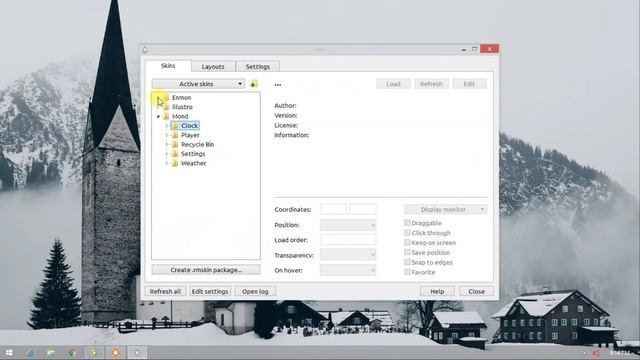This screenshot has width=640, height=360.
Task: Open the Active skins dropdown
Action: (x=198, y=84)
